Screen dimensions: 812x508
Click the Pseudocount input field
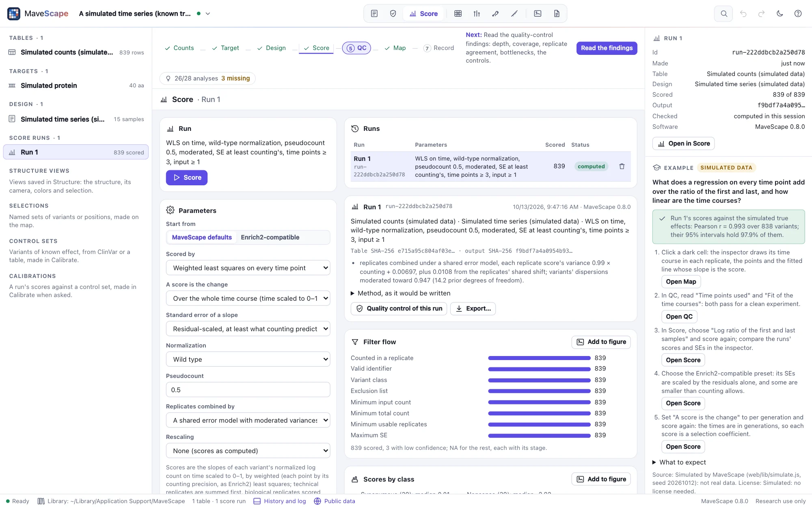pyautogui.click(x=248, y=390)
